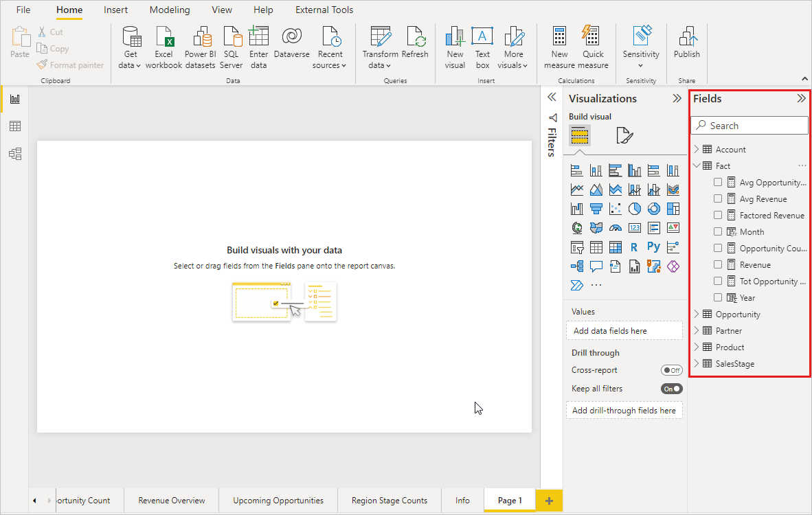Click the Search box in the Fields pane
Image resolution: width=812 pixels, height=515 pixels.
click(749, 125)
